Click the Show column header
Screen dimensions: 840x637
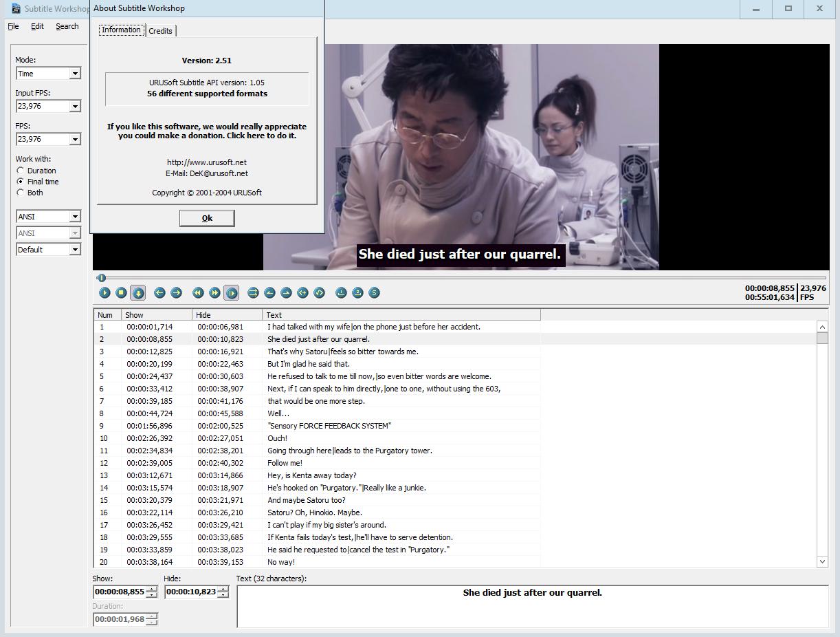157,315
